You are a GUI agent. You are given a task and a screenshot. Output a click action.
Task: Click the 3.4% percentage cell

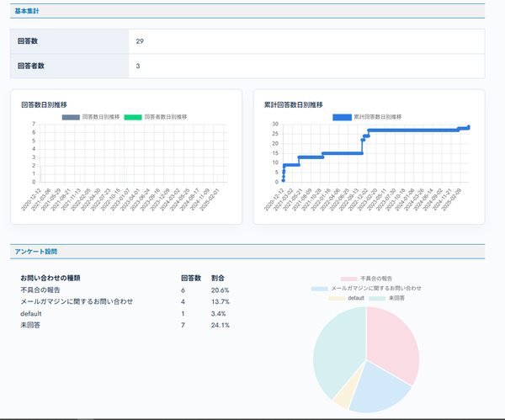pos(218,314)
